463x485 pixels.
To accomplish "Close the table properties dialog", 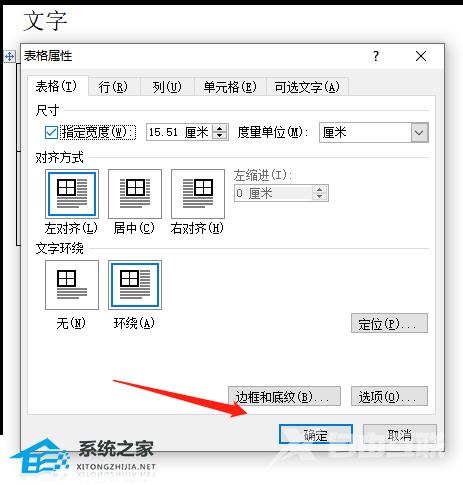I will (x=421, y=56).
